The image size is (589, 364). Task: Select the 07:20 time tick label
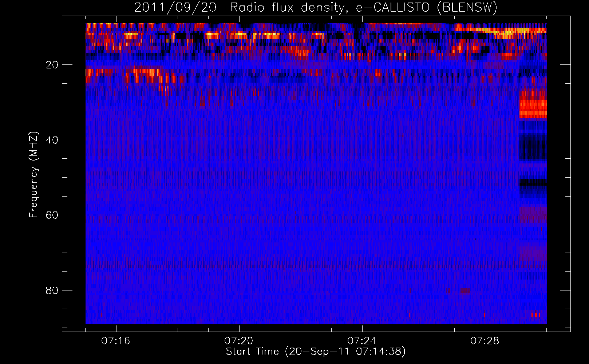239,341
